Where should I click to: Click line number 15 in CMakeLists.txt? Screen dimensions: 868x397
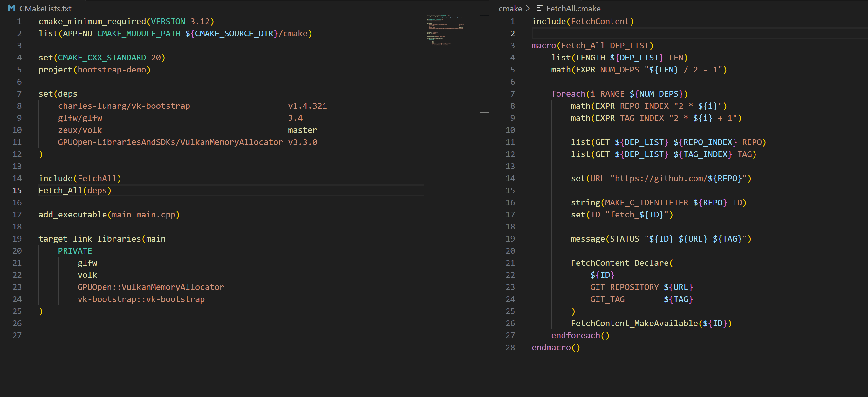[17, 190]
